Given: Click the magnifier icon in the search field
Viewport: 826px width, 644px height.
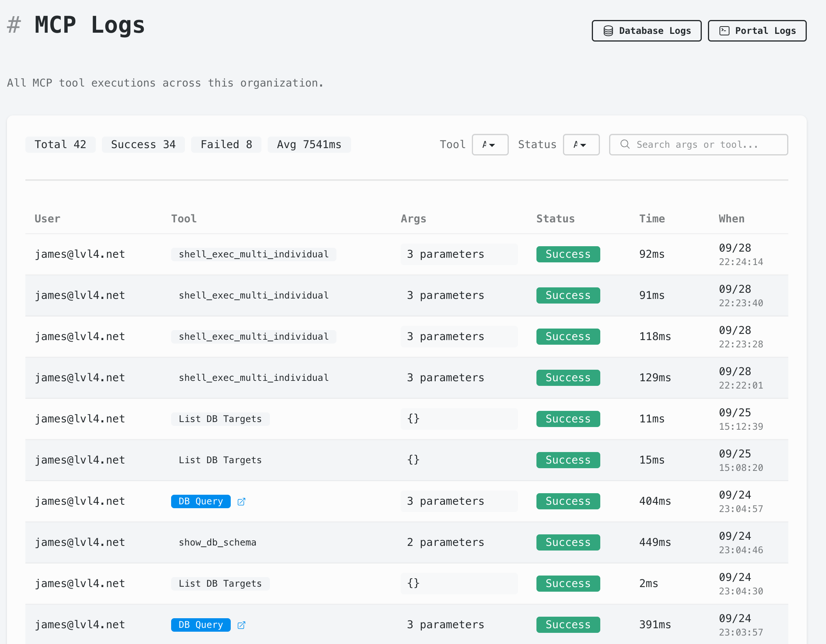Looking at the screenshot, I should click(624, 144).
